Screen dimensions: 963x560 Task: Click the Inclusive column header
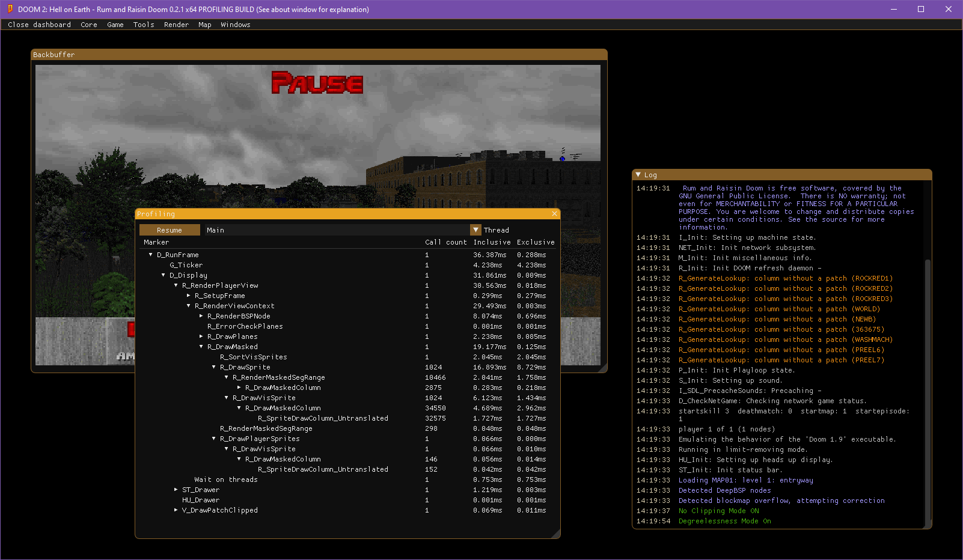pos(492,242)
